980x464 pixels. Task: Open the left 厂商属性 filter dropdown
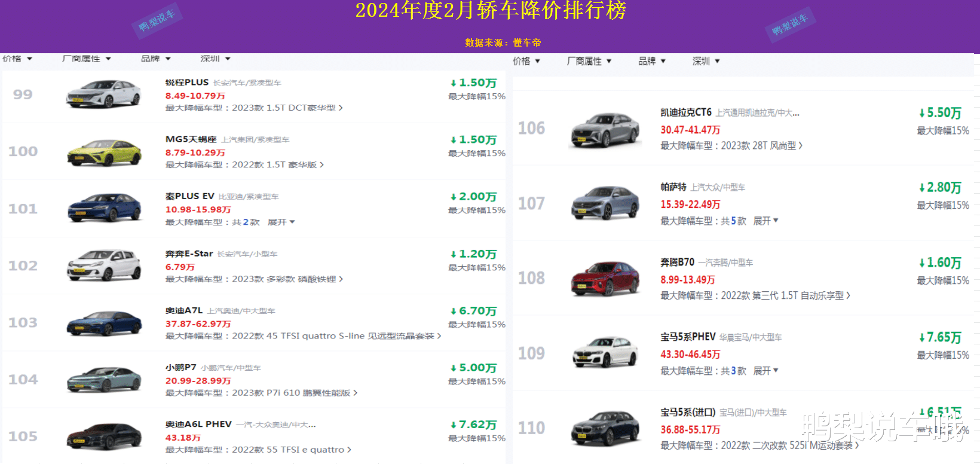click(x=87, y=59)
